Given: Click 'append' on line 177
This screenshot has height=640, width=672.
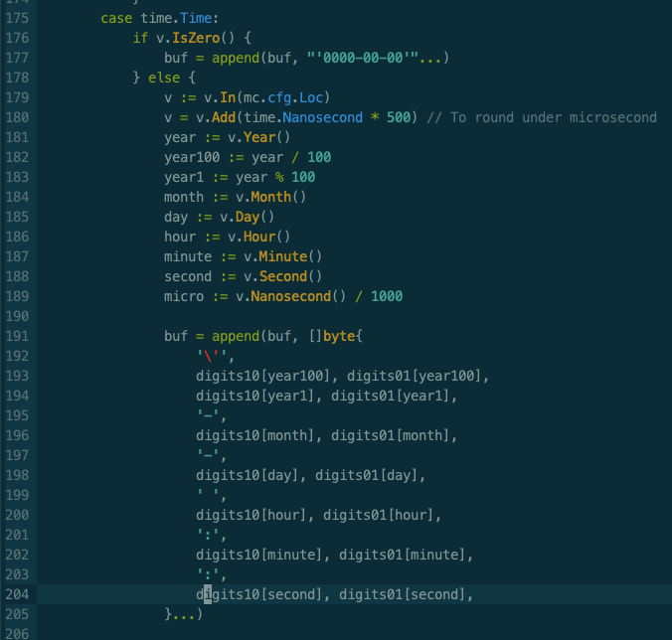Looking at the screenshot, I should click(236, 58).
